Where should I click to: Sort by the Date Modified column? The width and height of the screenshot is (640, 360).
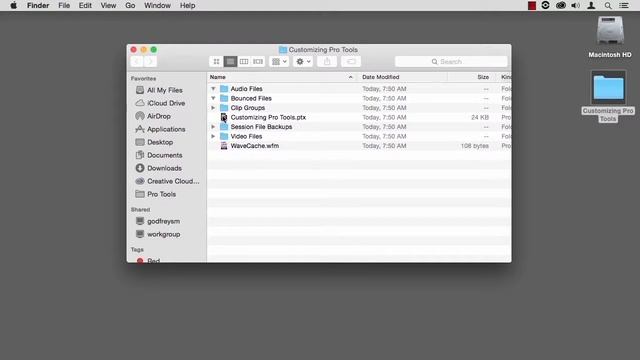click(402, 77)
